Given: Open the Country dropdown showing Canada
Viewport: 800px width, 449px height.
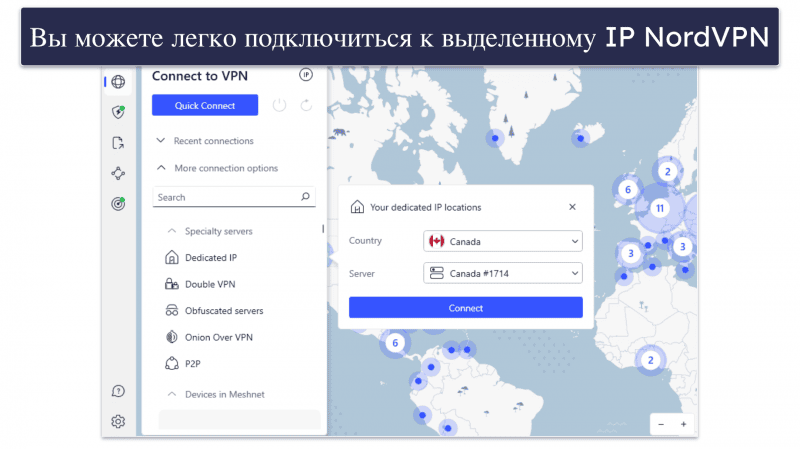Looking at the screenshot, I should click(503, 241).
